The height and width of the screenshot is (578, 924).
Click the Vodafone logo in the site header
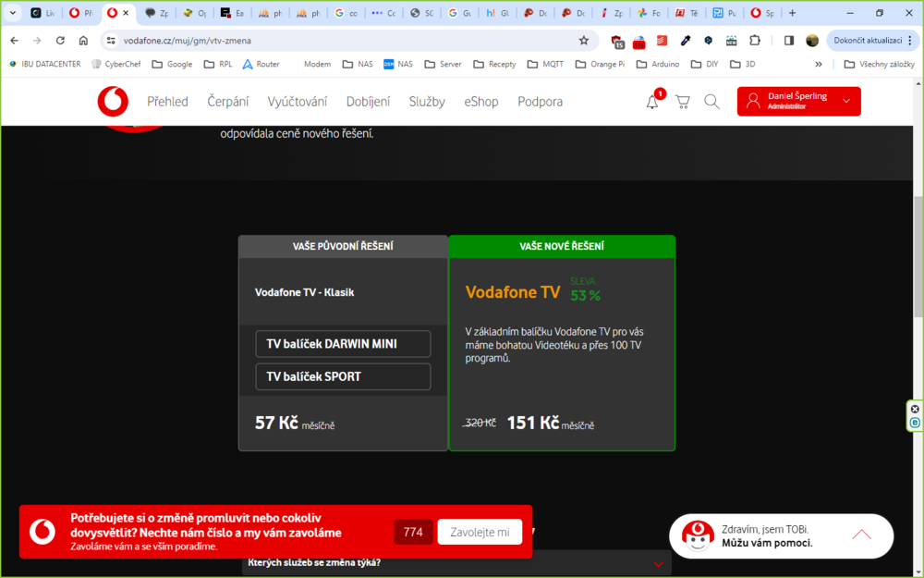point(113,102)
